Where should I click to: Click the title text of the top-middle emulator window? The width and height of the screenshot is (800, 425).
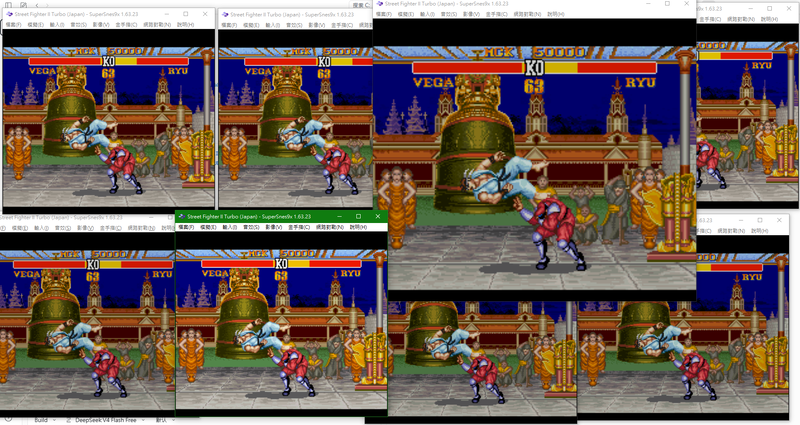(292, 15)
